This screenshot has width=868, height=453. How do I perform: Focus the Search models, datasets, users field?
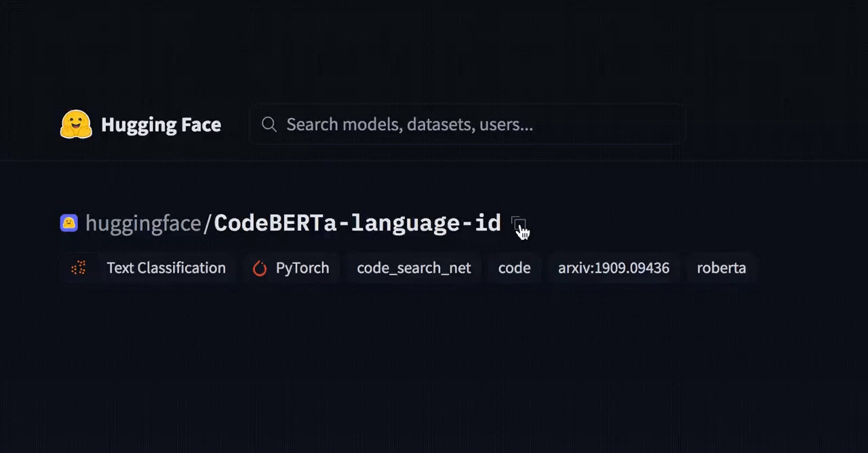coord(467,124)
